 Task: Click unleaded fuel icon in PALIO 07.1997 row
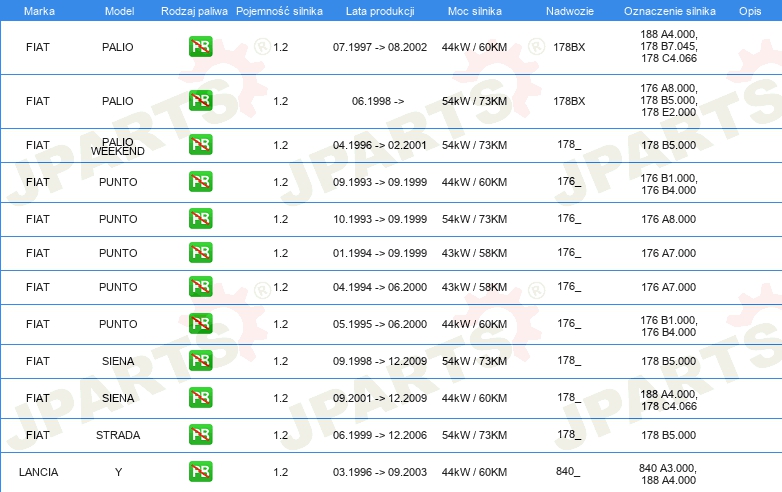200,47
